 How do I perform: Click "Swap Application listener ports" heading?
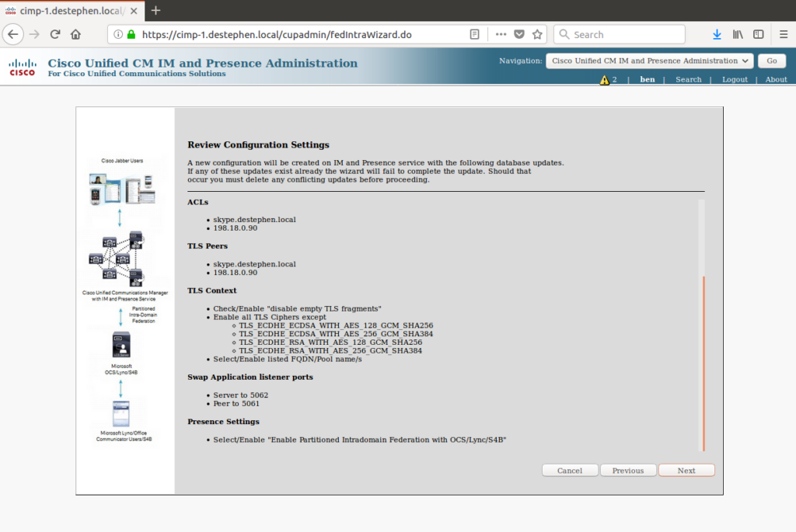[250, 377]
